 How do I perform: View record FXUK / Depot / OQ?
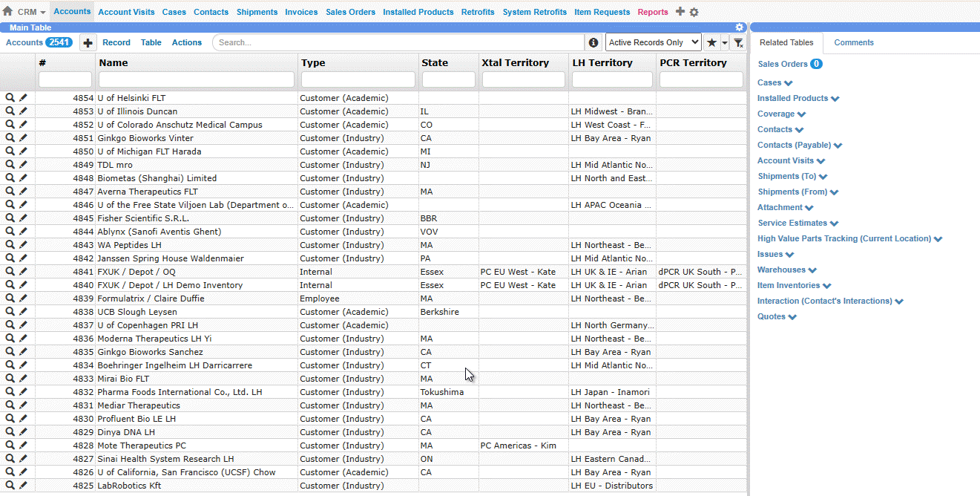[10, 272]
